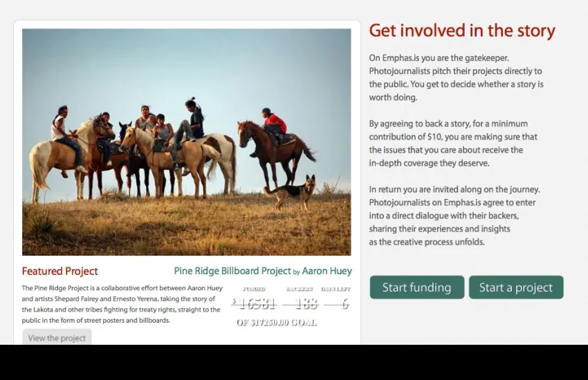
Task: Click the paragraph about direct dialogue with backers
Action: [x=454, y=216]
